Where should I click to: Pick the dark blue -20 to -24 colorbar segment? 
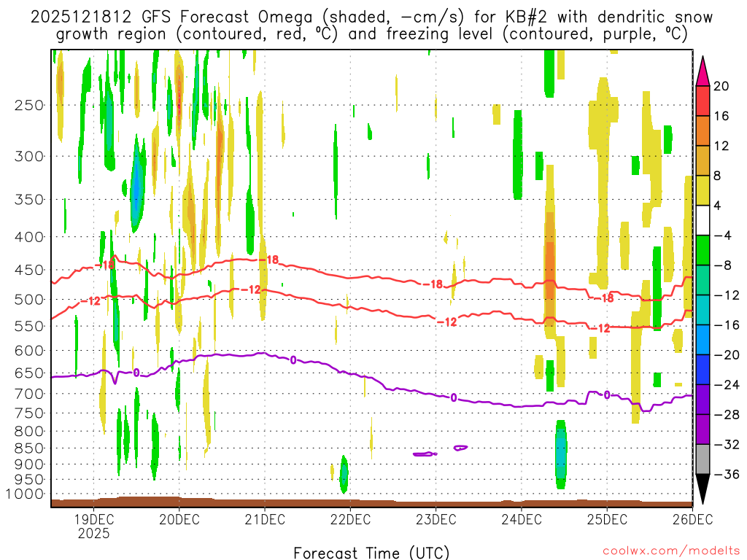703,370
